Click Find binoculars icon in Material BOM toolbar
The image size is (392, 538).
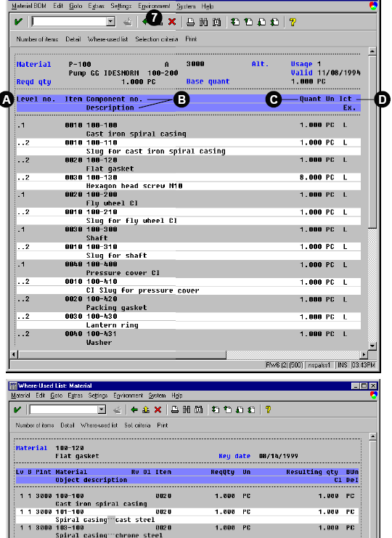[x=203, y=23]
